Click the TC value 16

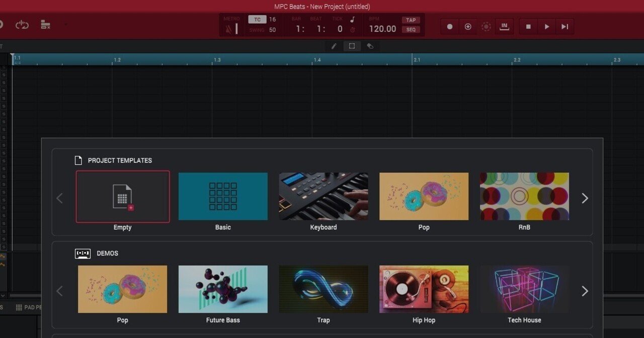click(x=272, y=20)
